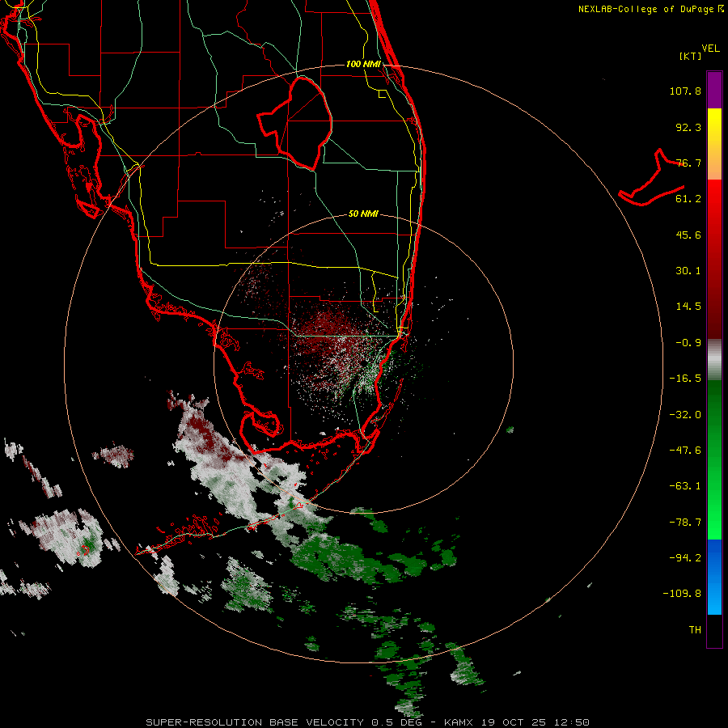Click the -109.8 velocity scale value
728x728 pixels.
[x=682, y=594]
